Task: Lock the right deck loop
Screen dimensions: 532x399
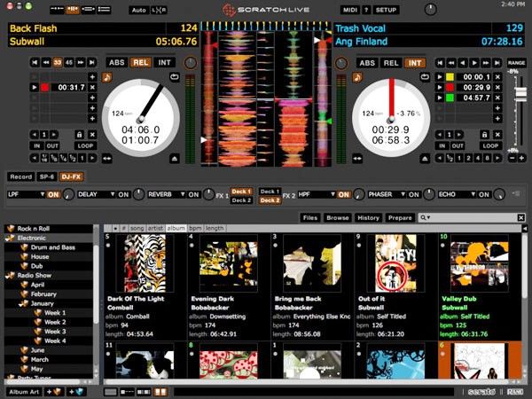Action: click(x=484, y=135)
